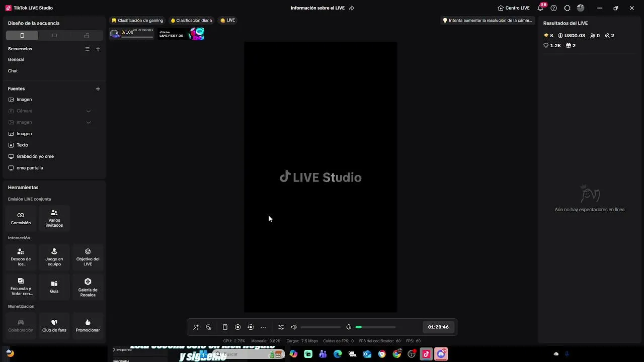The height and width of the screenshot is (362, 644).
Task: Click the gifts count 2
Action: pyautogui.click(x=571, y=46)
